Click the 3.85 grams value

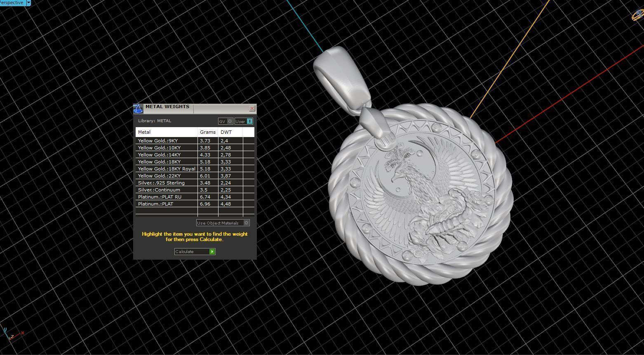click(x=205, y=148)
